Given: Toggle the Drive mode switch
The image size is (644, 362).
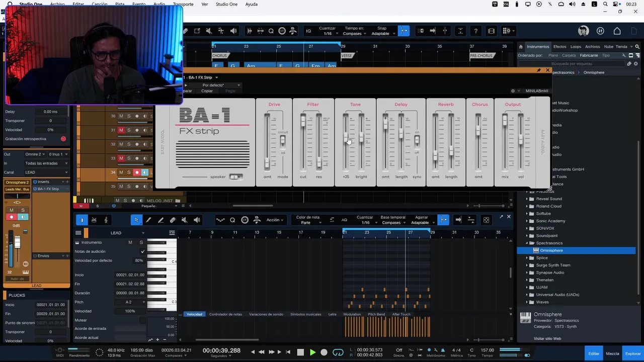Looking at the screenshot, I should click(x=283, y=141).
